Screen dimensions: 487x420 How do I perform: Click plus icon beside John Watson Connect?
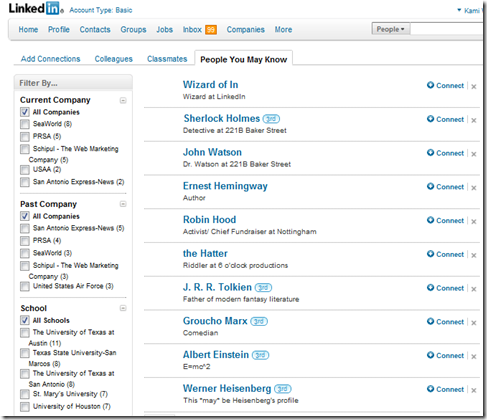click(x=430, y=153)
